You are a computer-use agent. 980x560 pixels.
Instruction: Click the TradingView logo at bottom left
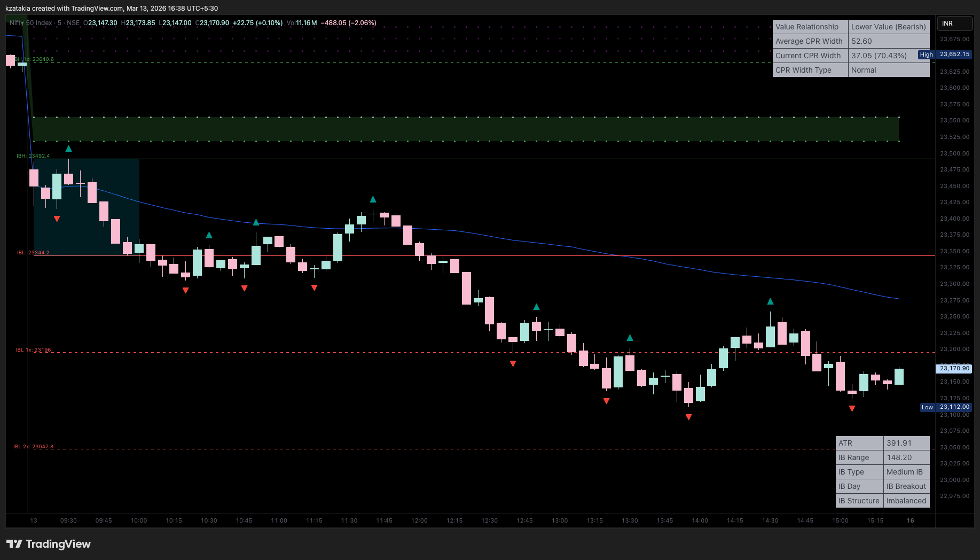pos(49,544)
